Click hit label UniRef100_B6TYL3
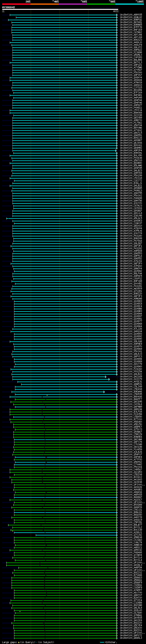Screen dimensions: 146x644 (x=131, y=63)
